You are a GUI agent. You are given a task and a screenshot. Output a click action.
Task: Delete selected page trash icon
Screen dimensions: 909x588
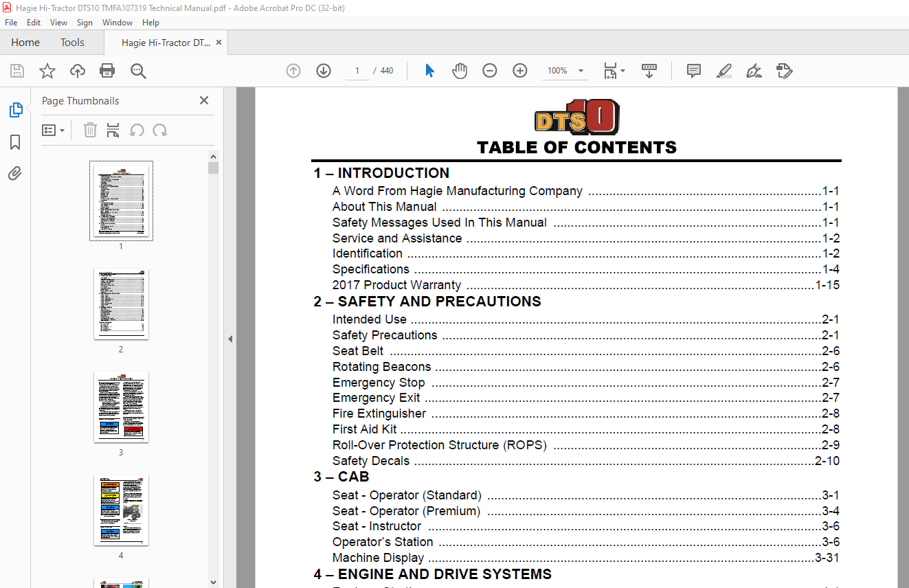(90, 130)
